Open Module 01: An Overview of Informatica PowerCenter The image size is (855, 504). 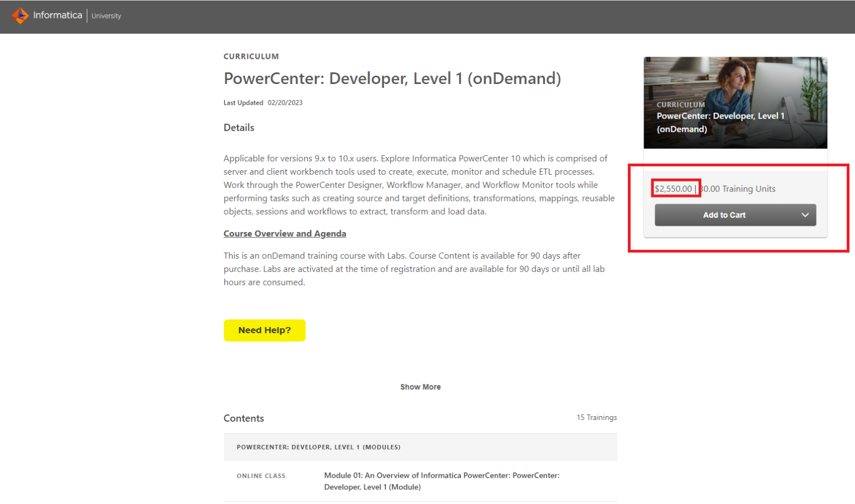[441, 482]
